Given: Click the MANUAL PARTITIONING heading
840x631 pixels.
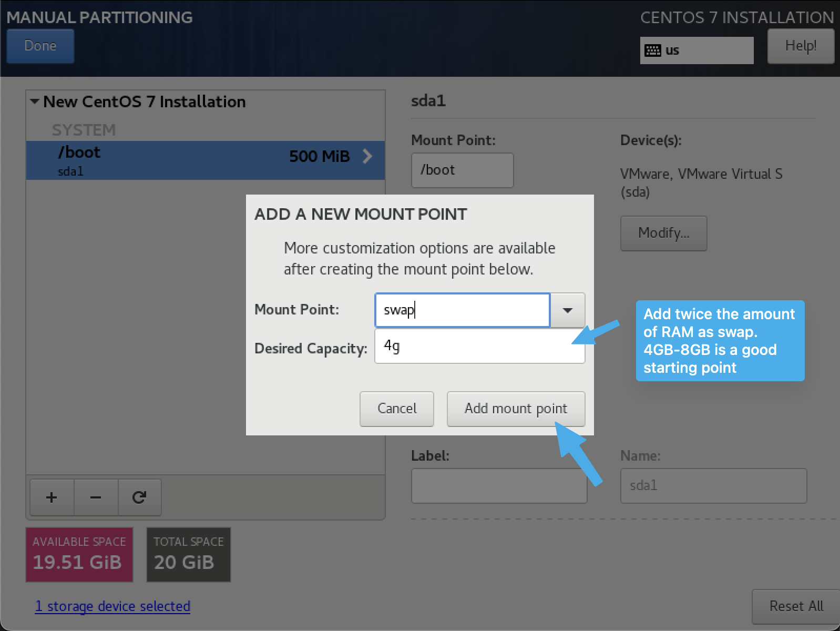Looking at the screenshot, I should [x=100, y=17].
